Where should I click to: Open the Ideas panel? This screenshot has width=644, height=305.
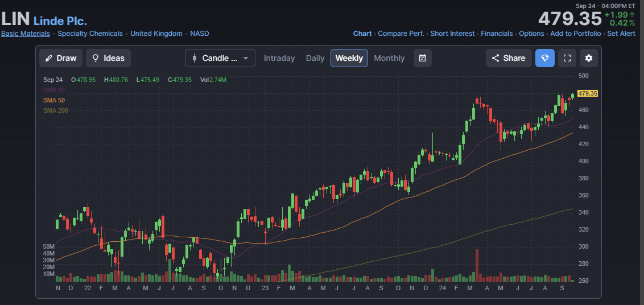(x=109, y=58)
